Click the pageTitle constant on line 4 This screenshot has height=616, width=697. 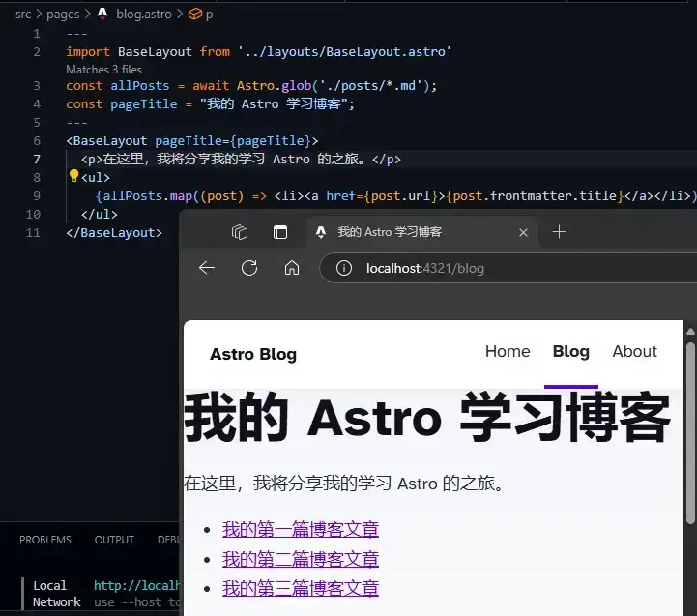coord(144,104)
